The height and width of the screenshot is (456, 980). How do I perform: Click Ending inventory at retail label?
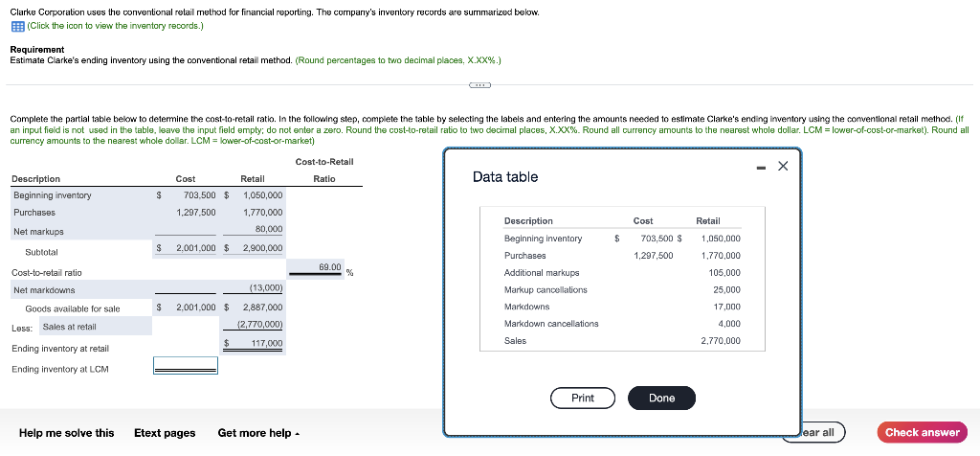60,349
